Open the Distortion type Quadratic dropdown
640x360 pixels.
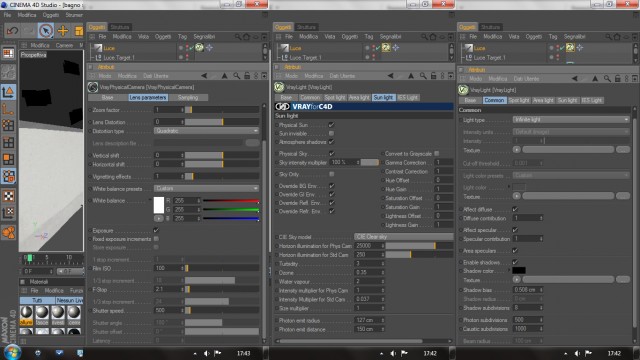(206, 131)
